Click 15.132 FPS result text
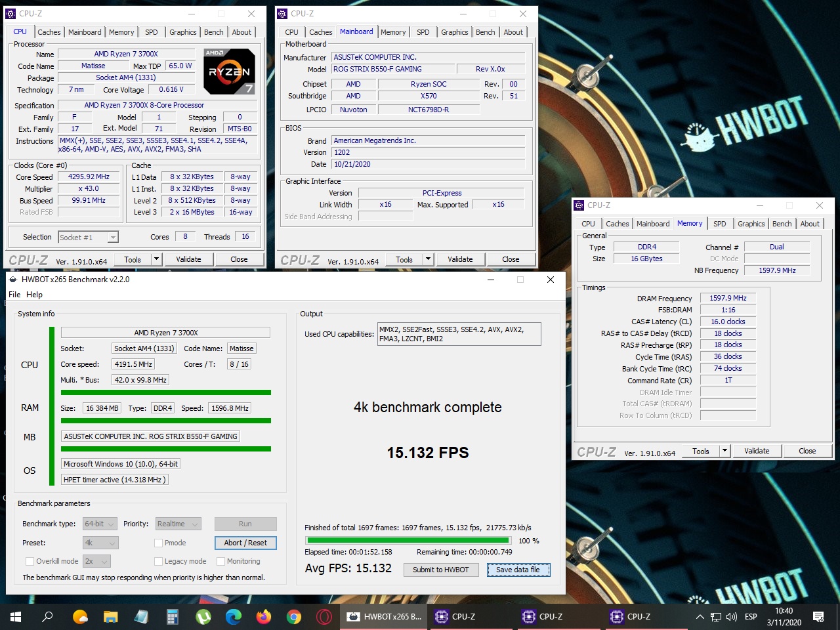The width and height of the screenshot is (840, 630). click(428, 453)
